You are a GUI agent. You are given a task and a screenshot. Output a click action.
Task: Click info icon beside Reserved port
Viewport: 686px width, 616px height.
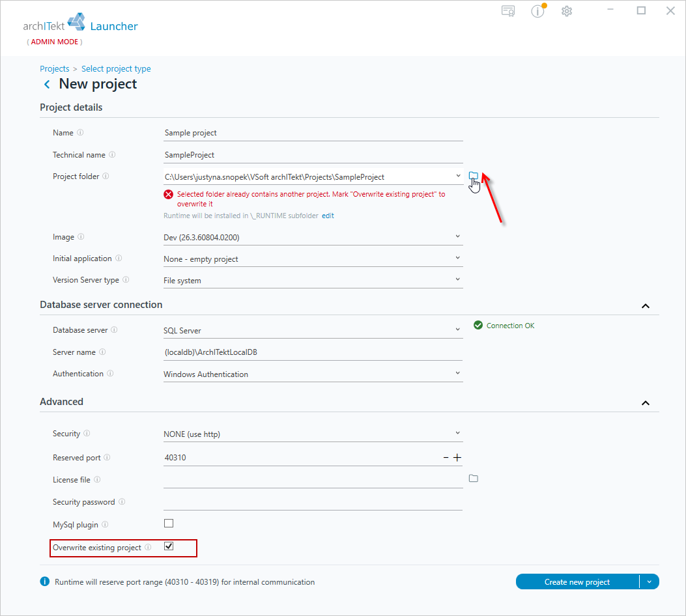107,457
